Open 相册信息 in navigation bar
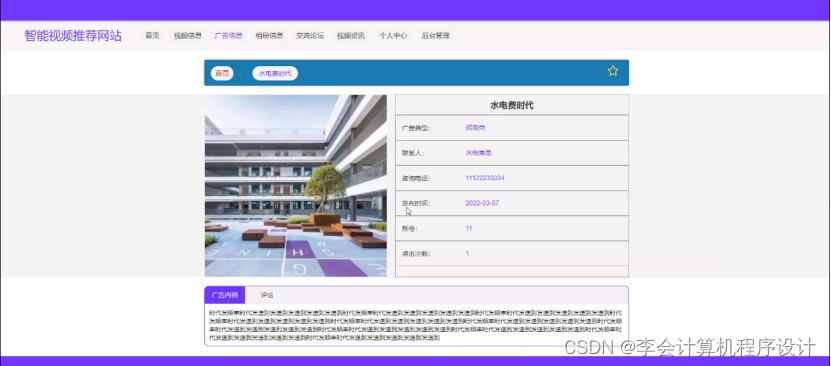The height and width of the screenshot is (366, 831). [269, 35]
